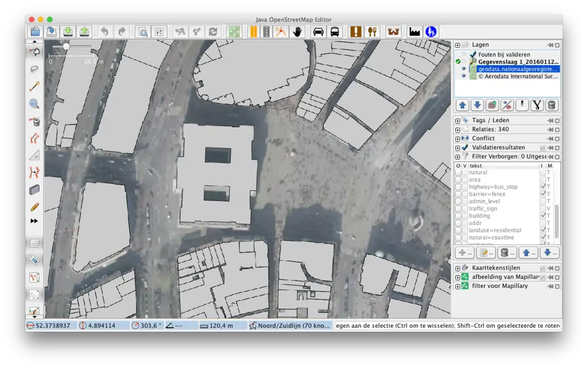Expand the Tags / Leden panel
The image size is (588, 368).
(x=458, y=121)
